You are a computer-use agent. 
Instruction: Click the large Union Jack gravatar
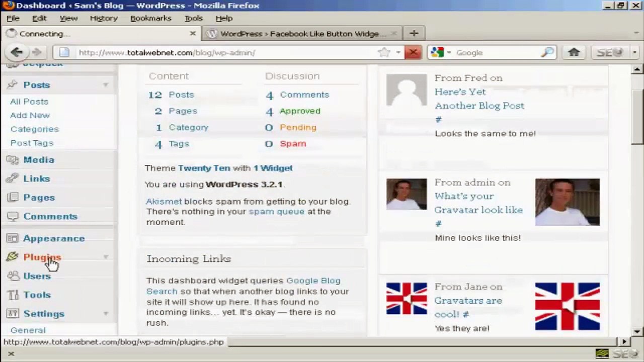568,306
